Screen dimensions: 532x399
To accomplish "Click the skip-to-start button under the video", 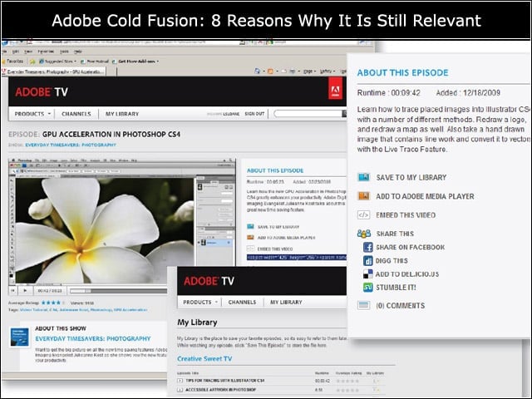I will click(x=13, y=290).
